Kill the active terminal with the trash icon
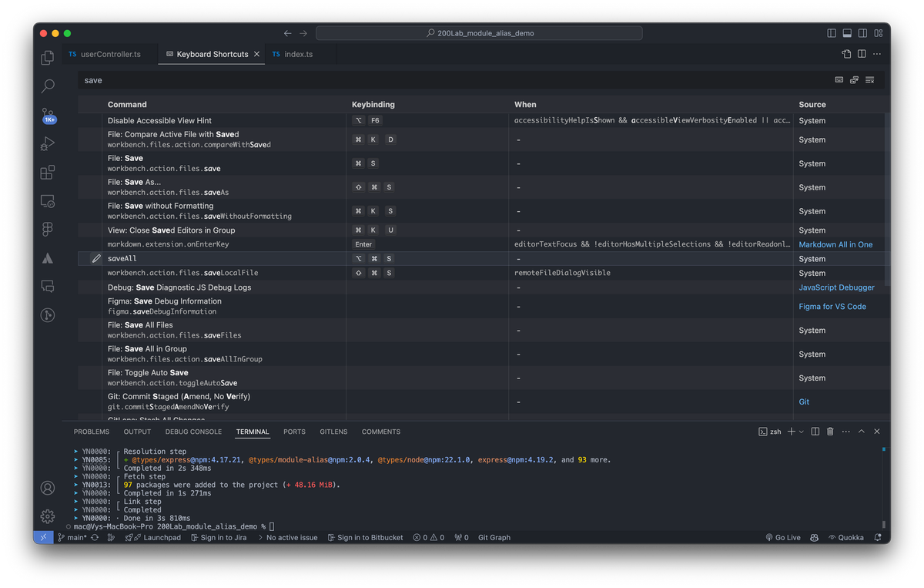Image resolution: width=924 pixels, height=588 pixels. pyautogui.click(x=830, y=432)
